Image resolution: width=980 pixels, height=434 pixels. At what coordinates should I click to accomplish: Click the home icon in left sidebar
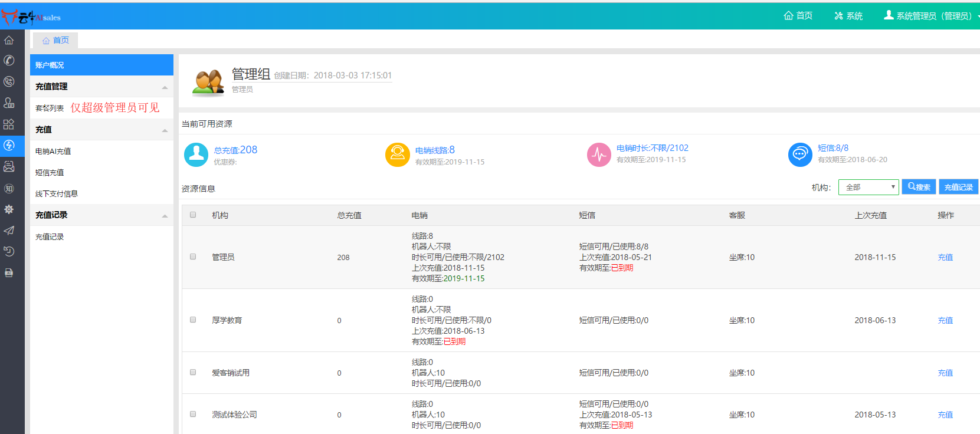point(9,40)
